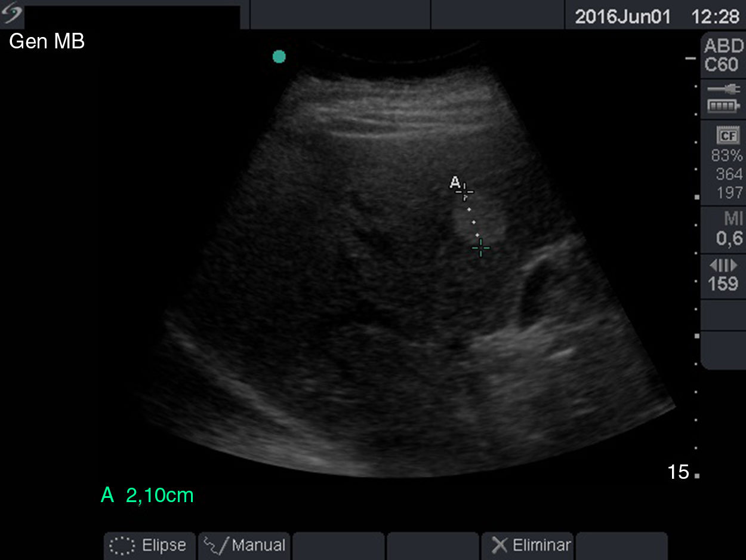Click the A 2,10cm measurement result
The height and width of the screenshot is (560, 746).
[x=147, y=496]
